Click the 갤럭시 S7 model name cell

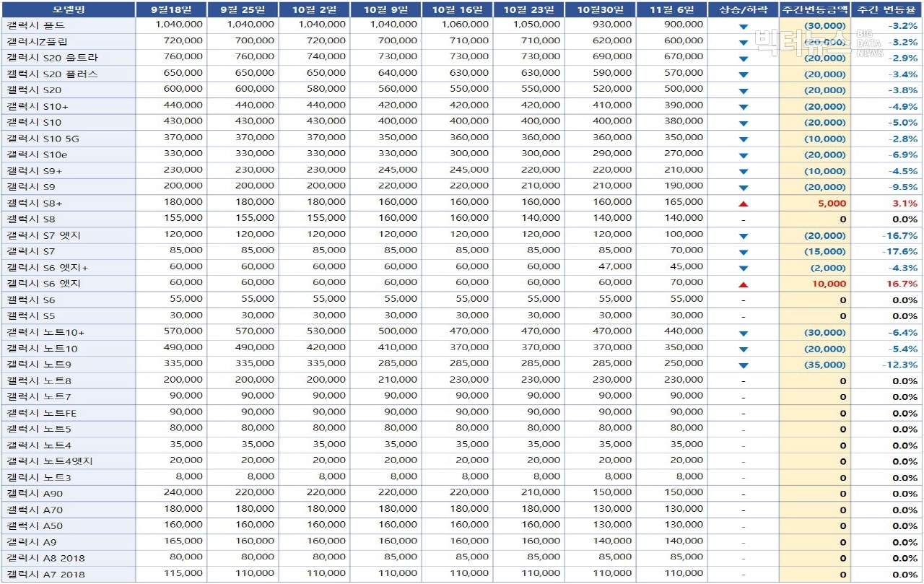[x=68, y=252]
